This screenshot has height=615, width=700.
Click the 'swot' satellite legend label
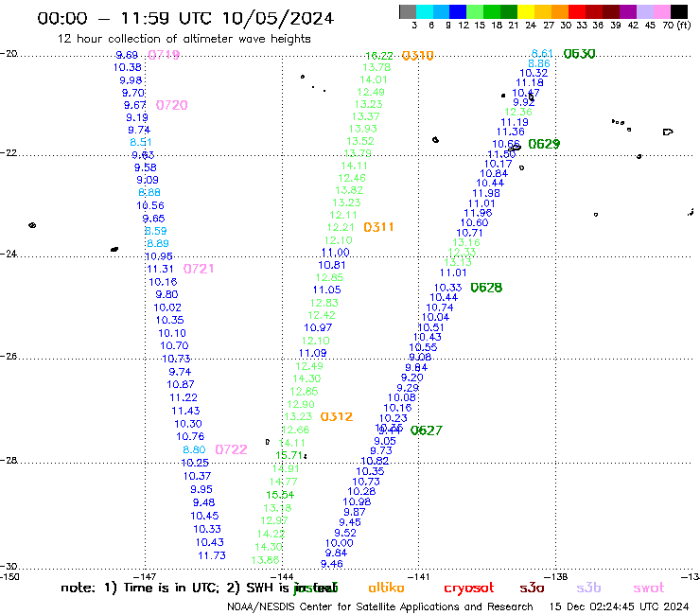coord(648,589)
